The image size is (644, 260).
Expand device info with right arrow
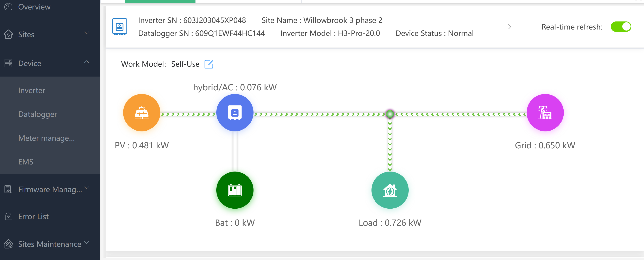tap(509, 27)
